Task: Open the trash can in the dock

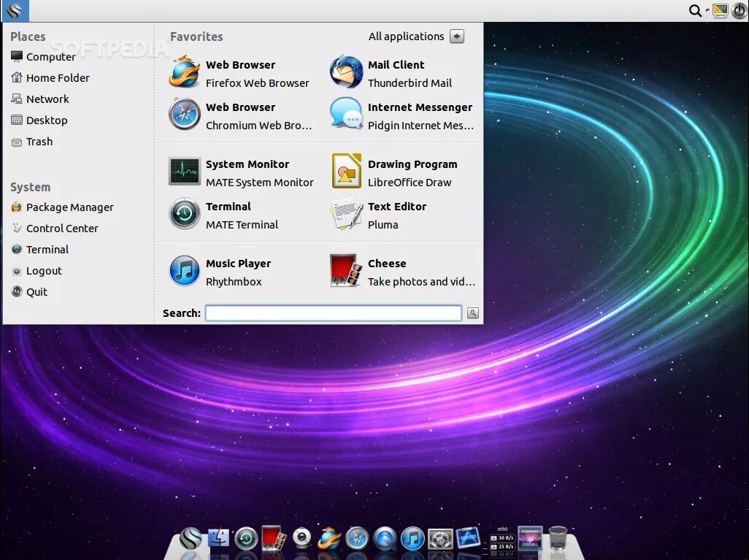Action: tap(558, 539)
